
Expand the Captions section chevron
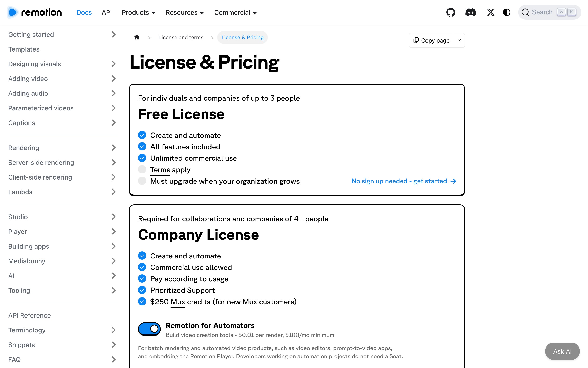tap(114, 123)
